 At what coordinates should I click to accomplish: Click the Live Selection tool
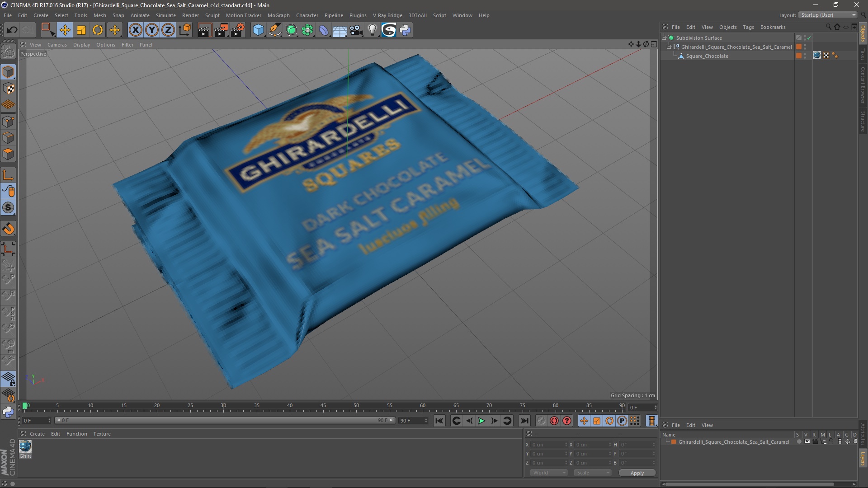click(x=48, y=30)
